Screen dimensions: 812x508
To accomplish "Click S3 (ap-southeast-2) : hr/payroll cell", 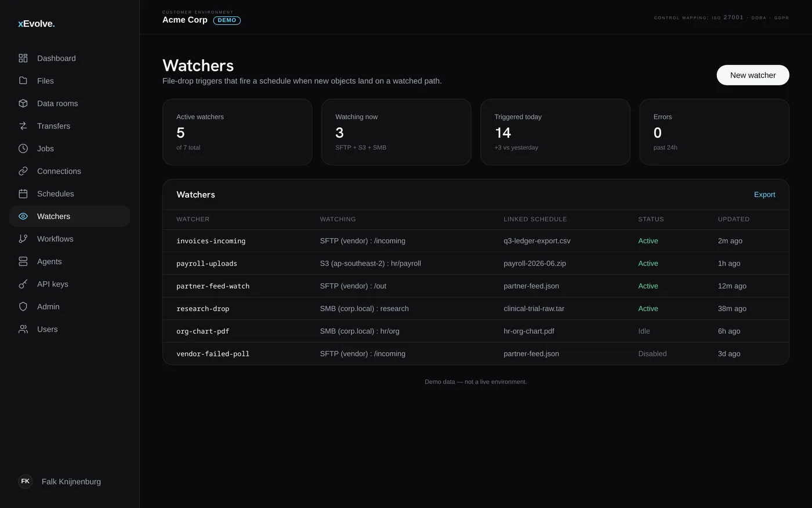I will click(x=371, y=264).
